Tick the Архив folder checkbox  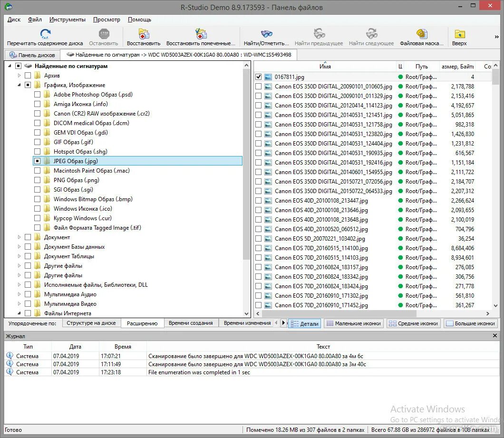pos(28,76)
